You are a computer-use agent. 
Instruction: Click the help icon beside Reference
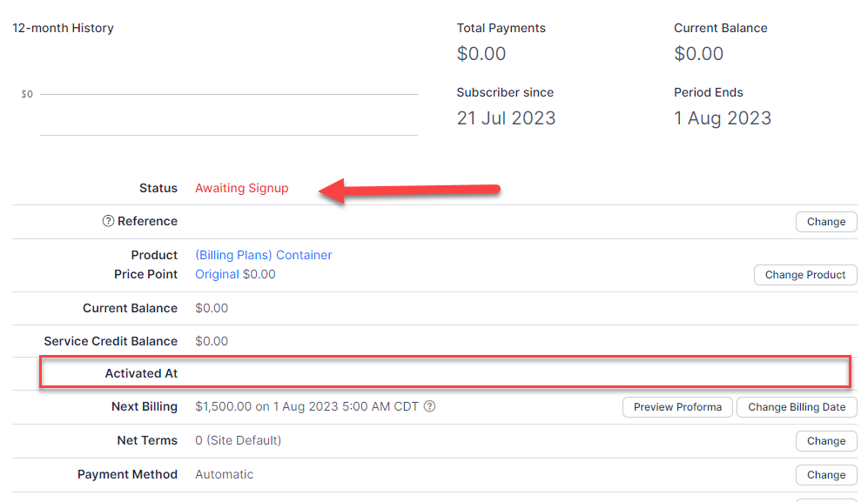pos(108,221)
